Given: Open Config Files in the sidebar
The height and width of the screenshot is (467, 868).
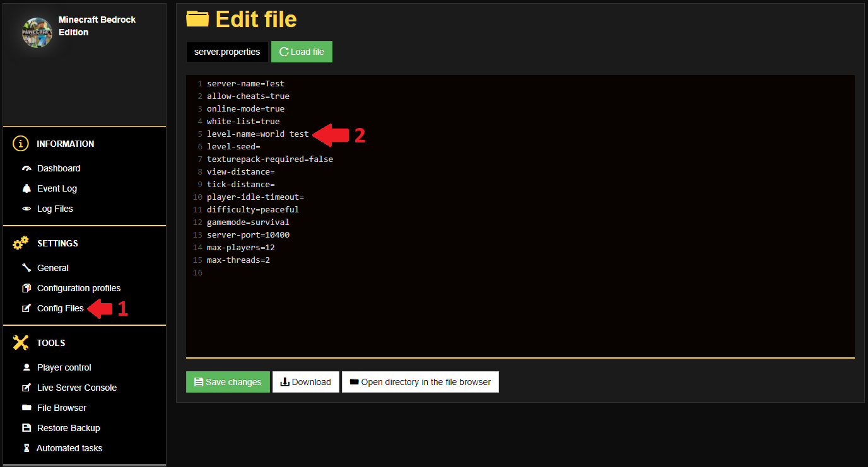Looking at the screenshot, I should (x=60, y=308).
